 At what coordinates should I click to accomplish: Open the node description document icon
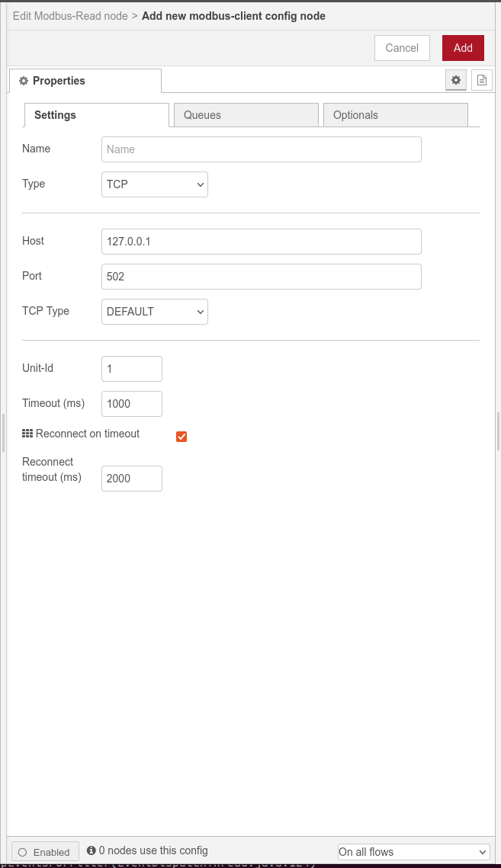point(481,80)
